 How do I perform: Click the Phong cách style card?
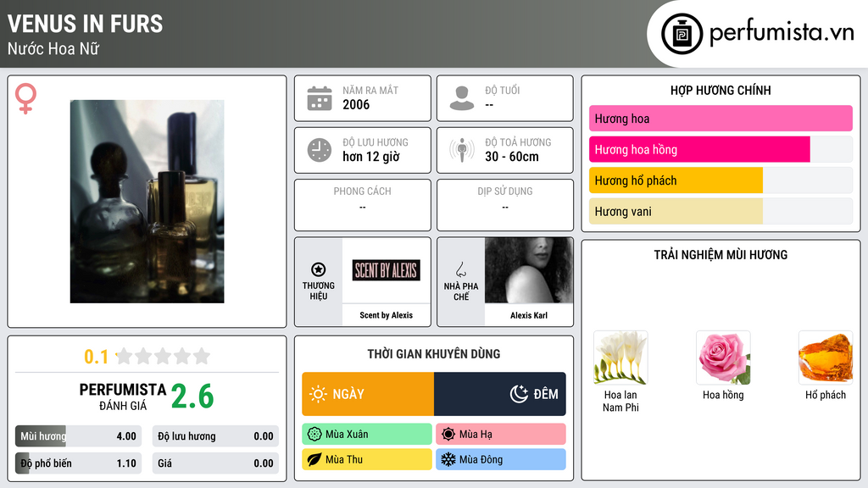363,205
